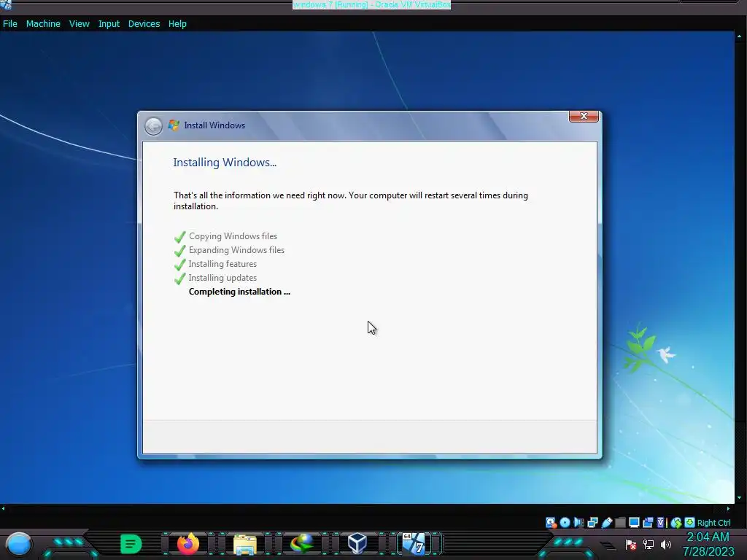Click the 2:04 AM taskbar clock
The width and height of the screenshot is (747, 560).
coord(708,537)
